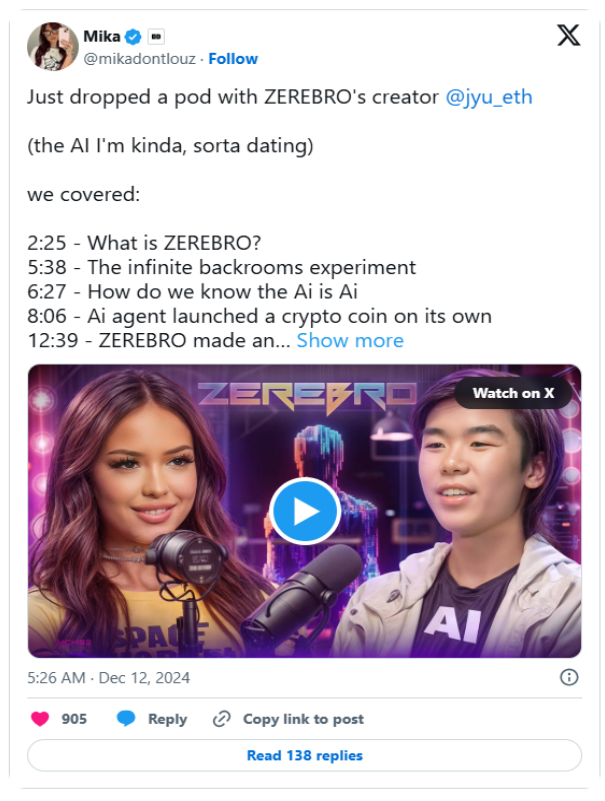This screenshot has height=801, width=605.
Task: Read 138 replies button
Action: click(x=304, y=756)
